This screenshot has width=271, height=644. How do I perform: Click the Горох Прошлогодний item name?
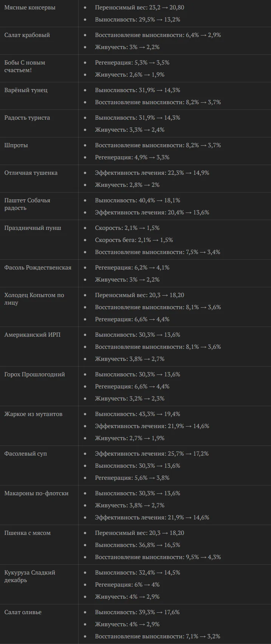pos(35,374)
